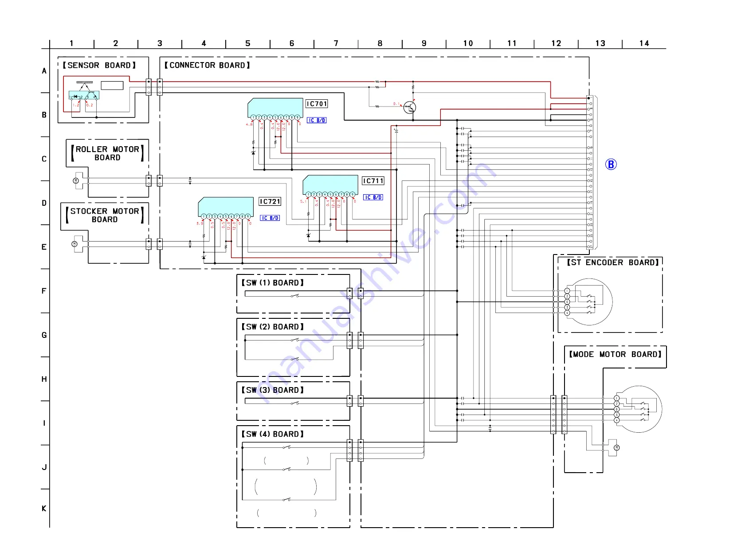745x560 pixels.
Task: Click the cyan IC711 chip body
Action: (330, 184)
